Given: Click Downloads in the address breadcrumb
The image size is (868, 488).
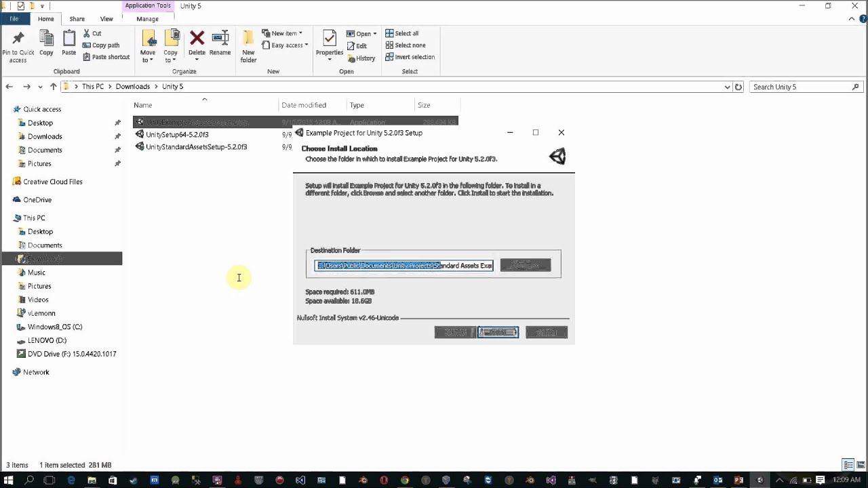Looking at the screenshot, I should pos(132,87).
